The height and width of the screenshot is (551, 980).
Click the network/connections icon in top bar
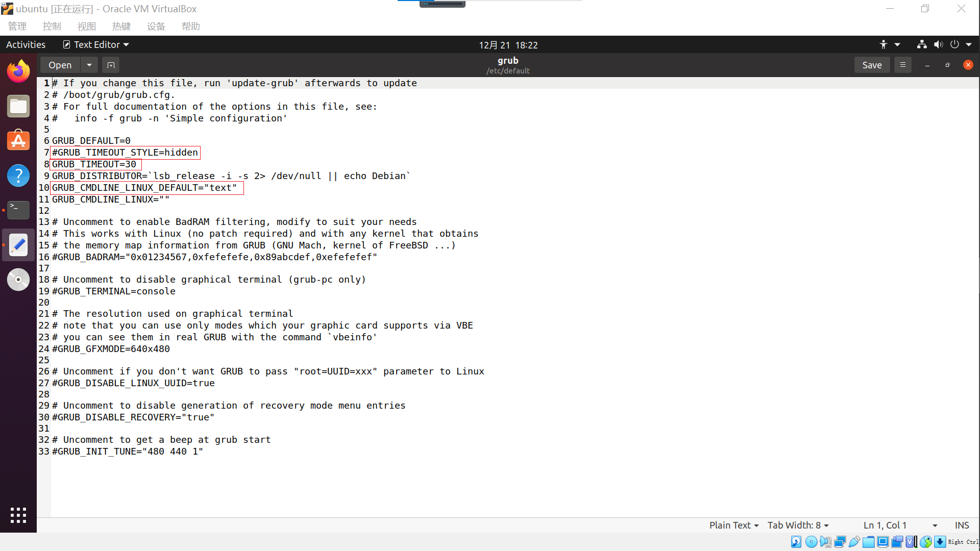[x=921, y=45]
